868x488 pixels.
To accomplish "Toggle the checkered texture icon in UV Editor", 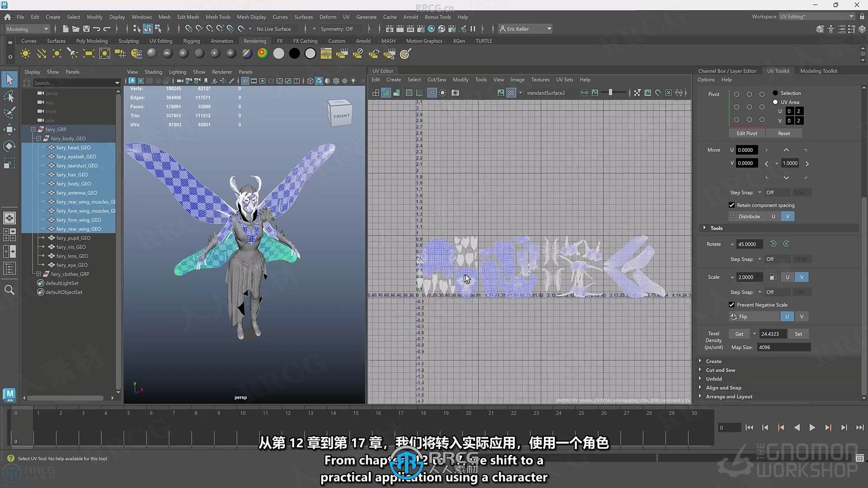I will (x=511, y=93).
